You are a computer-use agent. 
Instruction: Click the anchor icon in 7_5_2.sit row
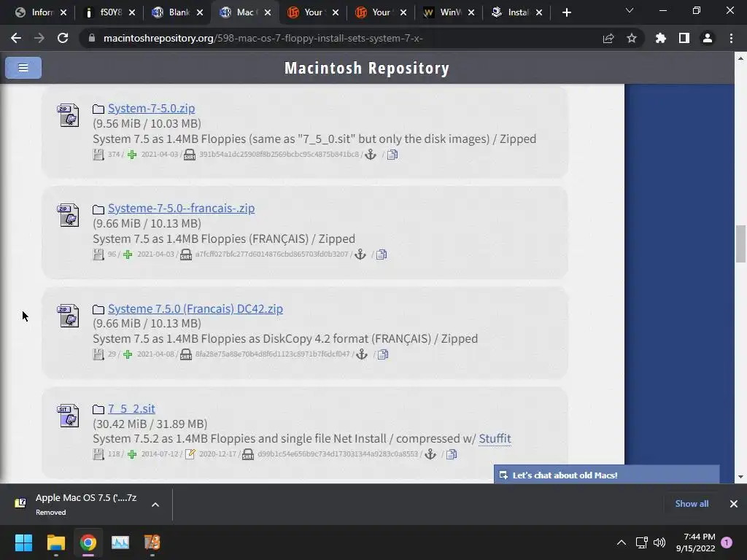tap(430, 454)
